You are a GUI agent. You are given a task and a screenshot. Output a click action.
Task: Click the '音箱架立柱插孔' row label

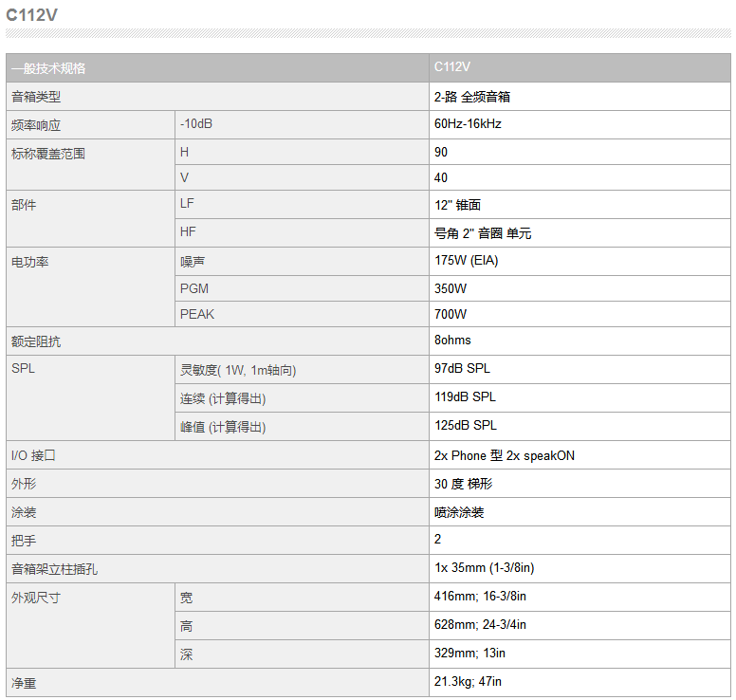(54, 569)
